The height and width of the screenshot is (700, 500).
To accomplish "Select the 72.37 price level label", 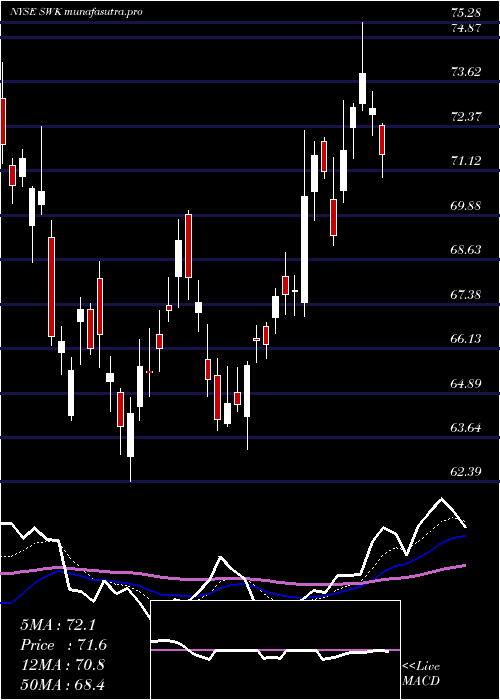I will 466,117.
